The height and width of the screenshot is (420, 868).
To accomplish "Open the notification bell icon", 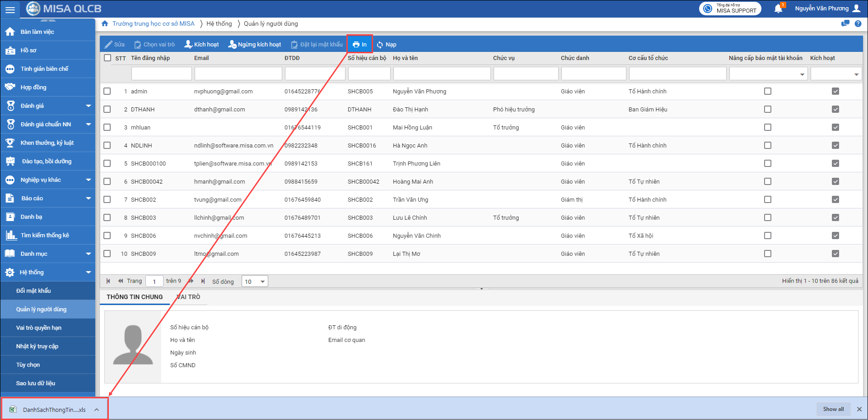I will pyautogui.click(x=778, y=9).
